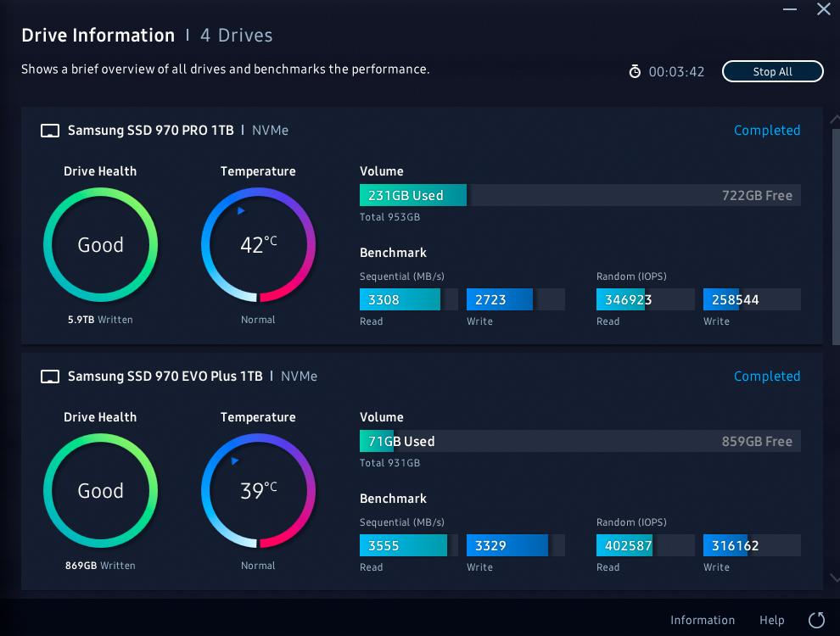Click the 2723 sequential write bar
This screenshot has height=636, width=840.
pos(516,299)
